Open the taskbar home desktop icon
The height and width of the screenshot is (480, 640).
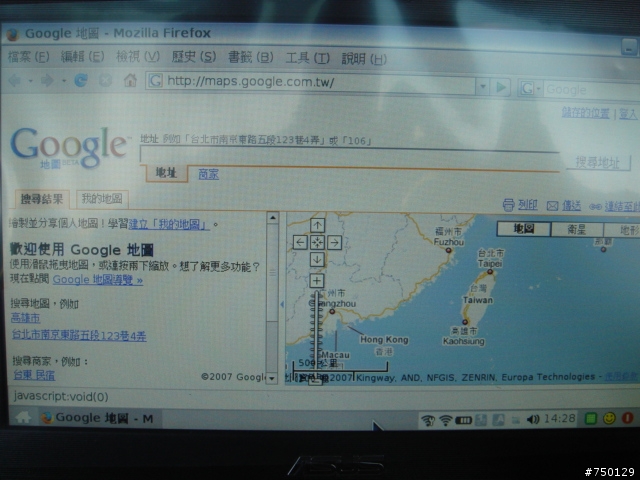(x=23, y=417)
